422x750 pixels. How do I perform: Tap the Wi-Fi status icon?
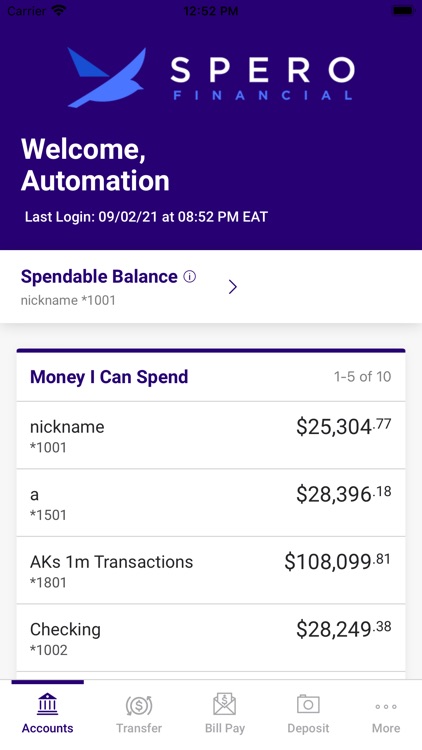59,10
